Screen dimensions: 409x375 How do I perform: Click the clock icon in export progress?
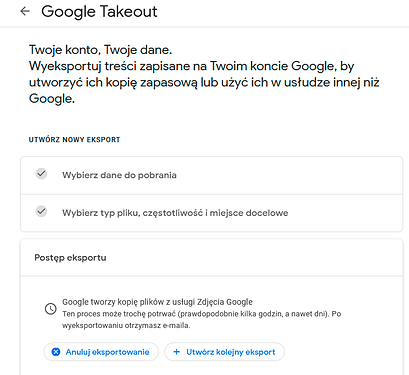tap(51, 309)
